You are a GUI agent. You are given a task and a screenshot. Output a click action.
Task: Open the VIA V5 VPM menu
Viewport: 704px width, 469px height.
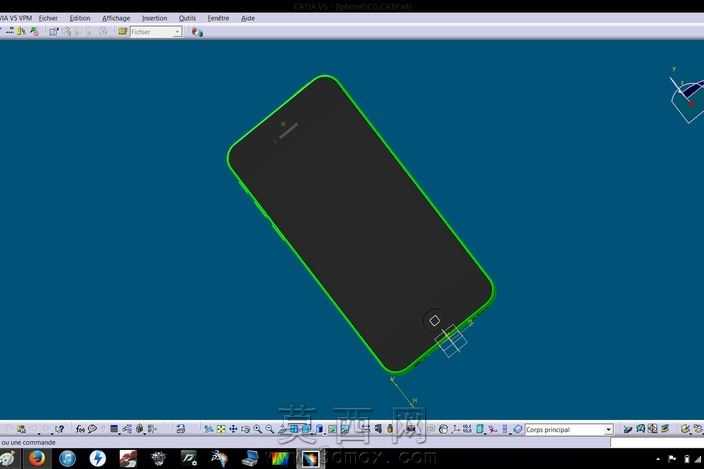[16, 18]
